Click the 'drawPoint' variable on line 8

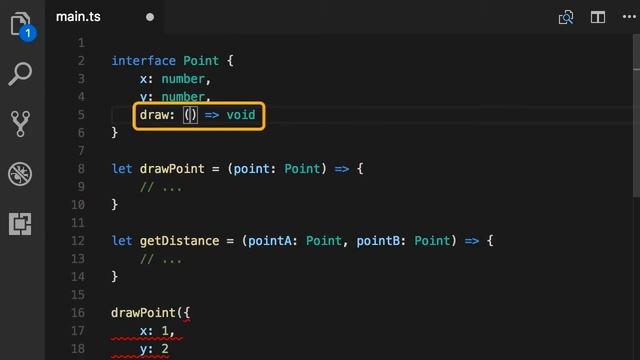(x=172, y=169)
